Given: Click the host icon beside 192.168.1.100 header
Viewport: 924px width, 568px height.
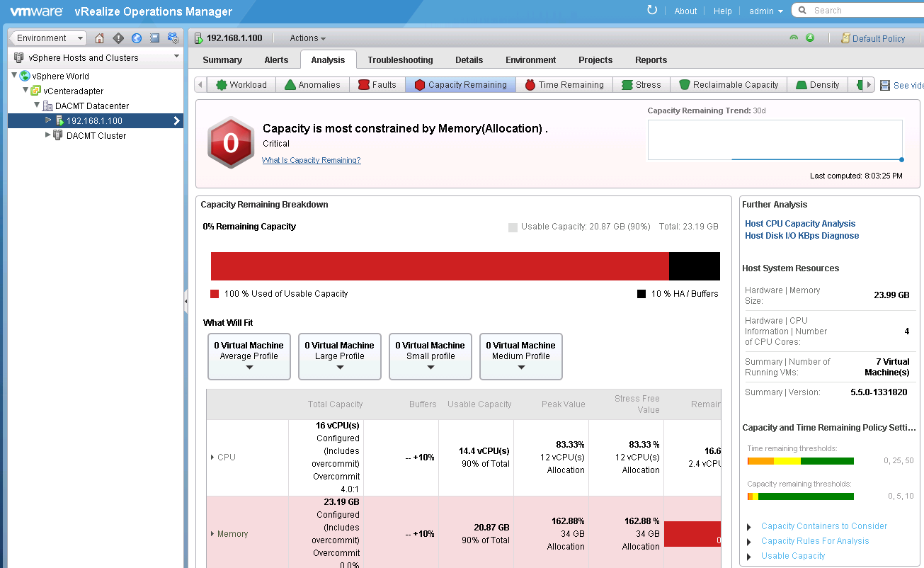Looking at the screenshot, I should click(x=198, y=38).
